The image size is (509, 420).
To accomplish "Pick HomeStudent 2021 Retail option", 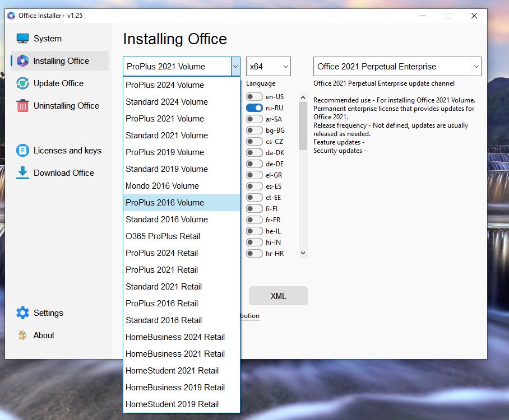I will (182, 371).
